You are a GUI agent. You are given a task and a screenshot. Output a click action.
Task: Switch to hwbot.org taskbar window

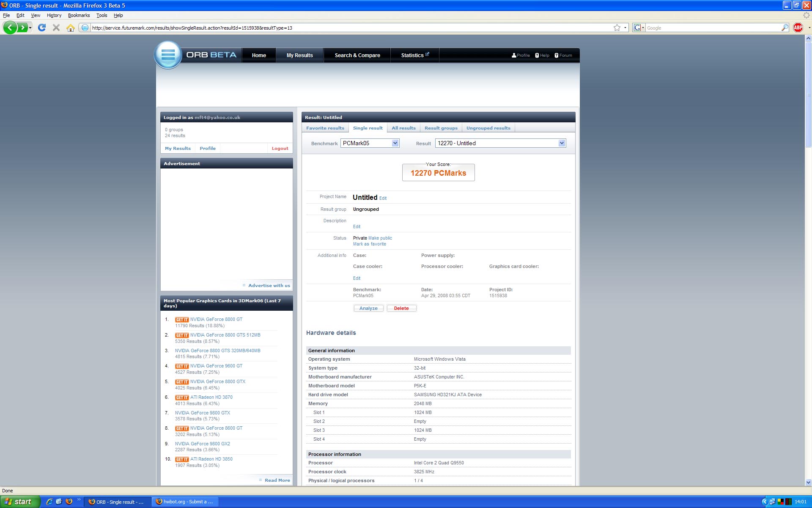pos(185,502)
